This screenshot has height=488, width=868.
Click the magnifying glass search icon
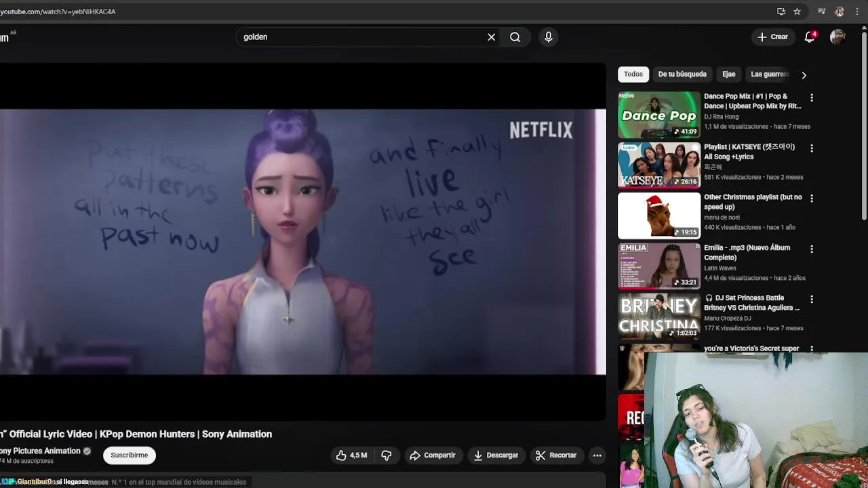point(515,37)
